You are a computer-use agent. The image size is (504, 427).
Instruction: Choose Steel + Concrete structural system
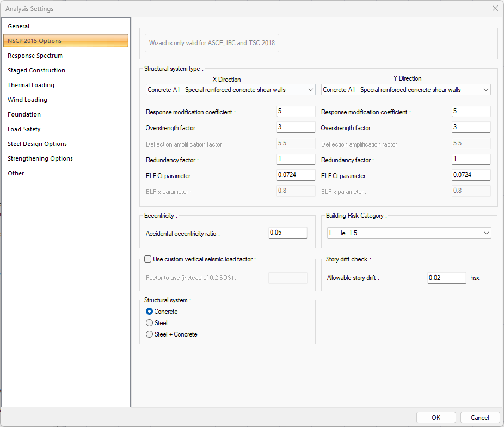[150, 334]
